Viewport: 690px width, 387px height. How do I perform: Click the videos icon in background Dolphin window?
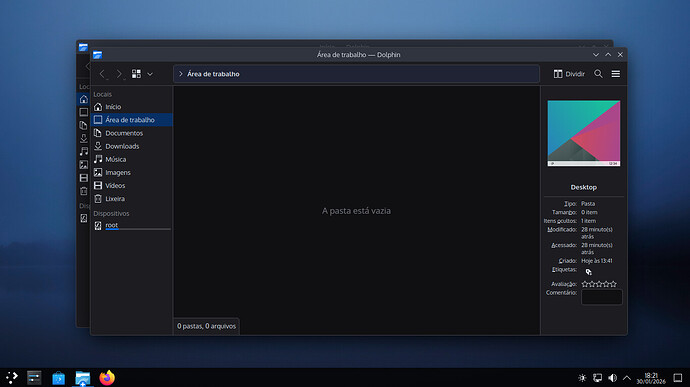coord(84,178)
